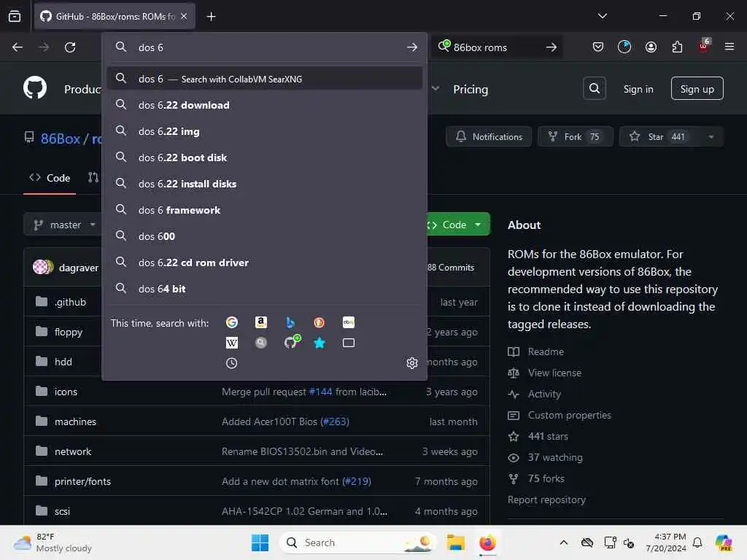Select suggestion dos 64 bit
Viewport: 747px width, 560px height.
[264, 289]
